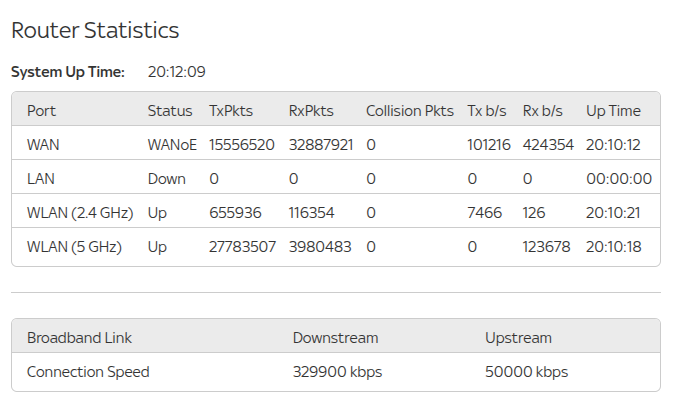Click the Router Statistics heading
The width and height of the screenshot is (673, 408).
tap(95, 30)
